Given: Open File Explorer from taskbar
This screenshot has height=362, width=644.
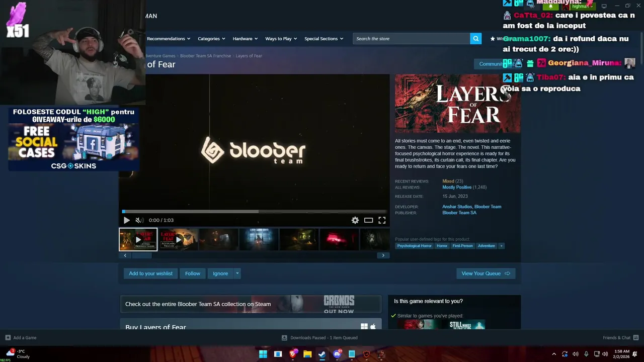Looking at the screenshot, I should 307,354.
